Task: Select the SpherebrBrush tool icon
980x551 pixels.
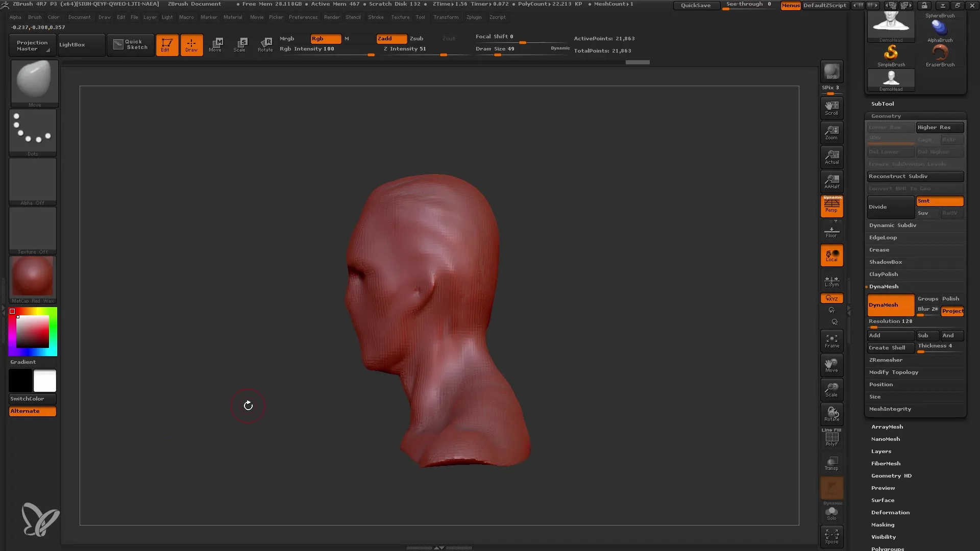Action: coord(940,27)
